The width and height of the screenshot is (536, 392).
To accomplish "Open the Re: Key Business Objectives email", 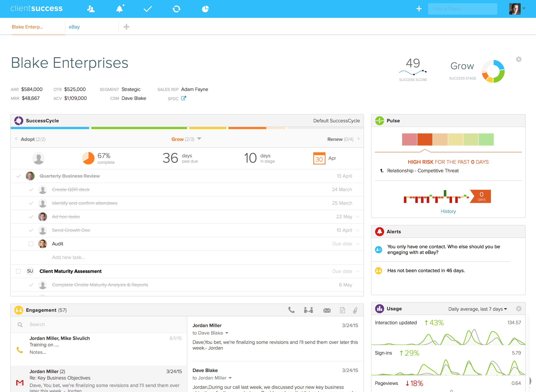I will 99,379.
